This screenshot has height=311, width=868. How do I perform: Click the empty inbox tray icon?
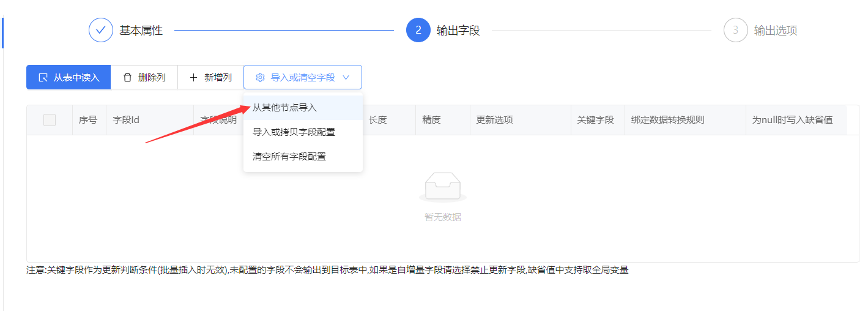pos(443,187)
